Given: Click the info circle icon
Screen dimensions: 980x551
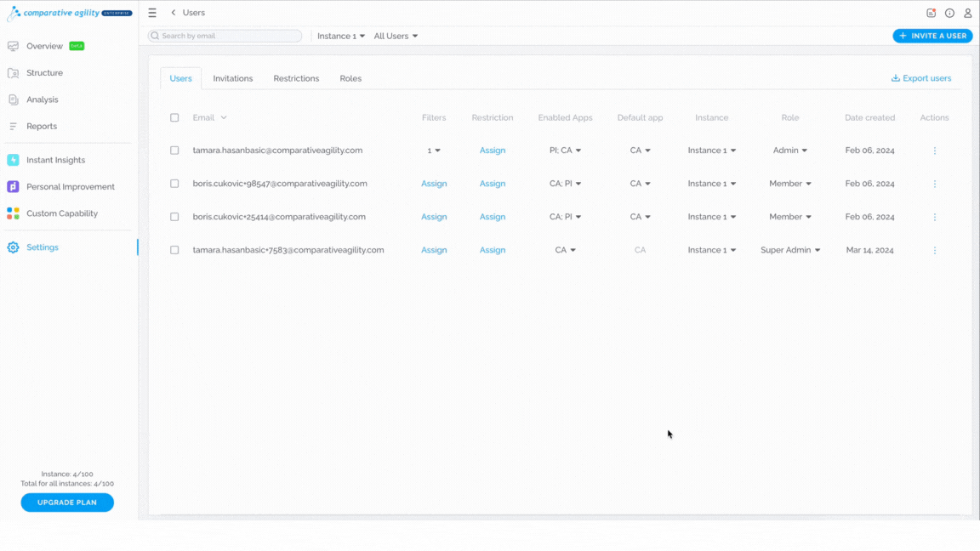Looking at the screenshot, I should pyautogui.click(x=949, y=13).
